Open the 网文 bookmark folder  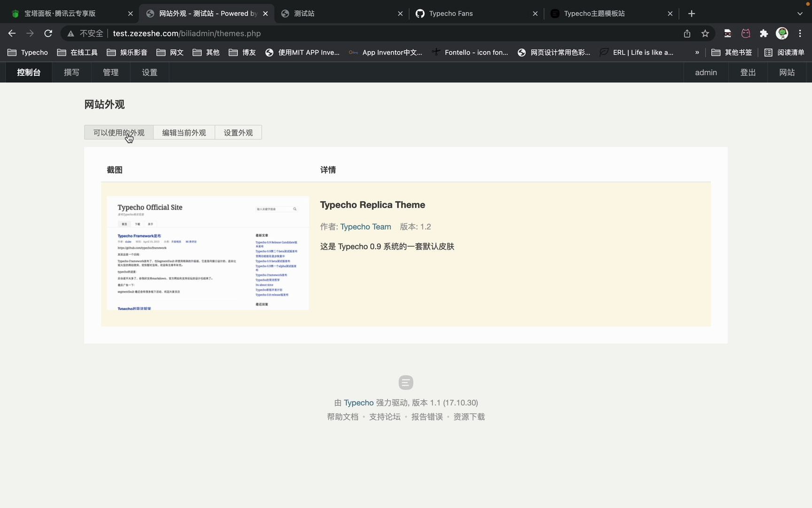pos(170,53)
